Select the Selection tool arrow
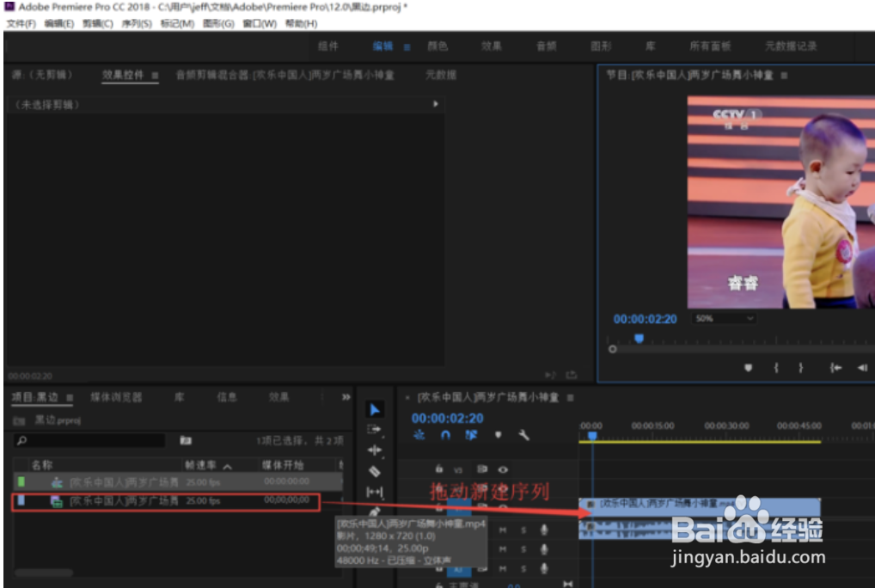This screenshot has height=588, width=875. click(375, 409)
